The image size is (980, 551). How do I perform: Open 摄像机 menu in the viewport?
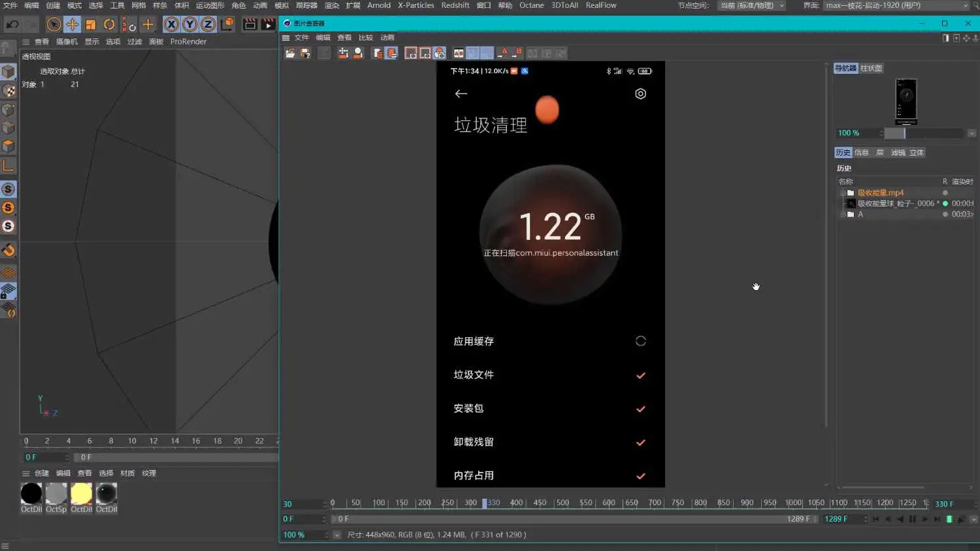[67, 41]
